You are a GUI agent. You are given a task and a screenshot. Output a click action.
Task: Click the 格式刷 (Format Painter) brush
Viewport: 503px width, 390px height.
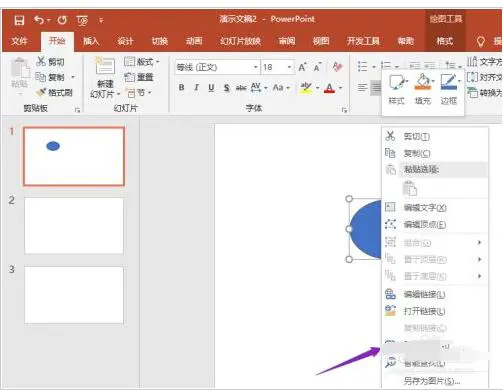tap(55, 92)
